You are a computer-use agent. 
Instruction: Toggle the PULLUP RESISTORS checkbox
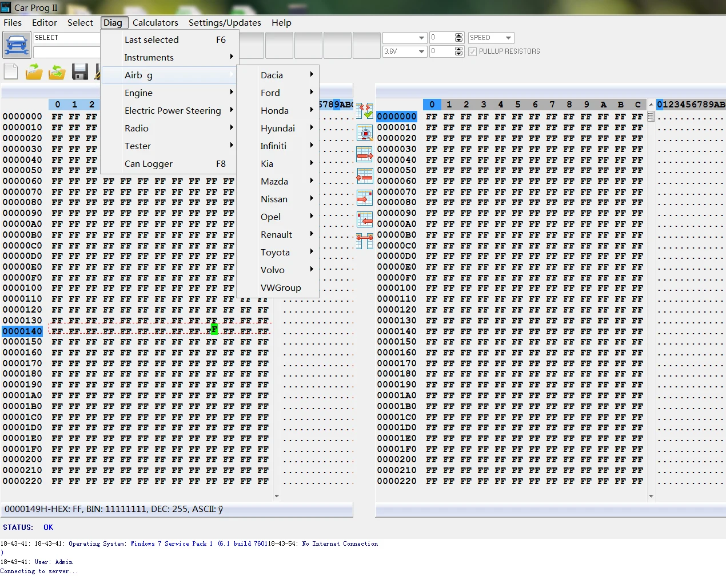coord(472,51)
